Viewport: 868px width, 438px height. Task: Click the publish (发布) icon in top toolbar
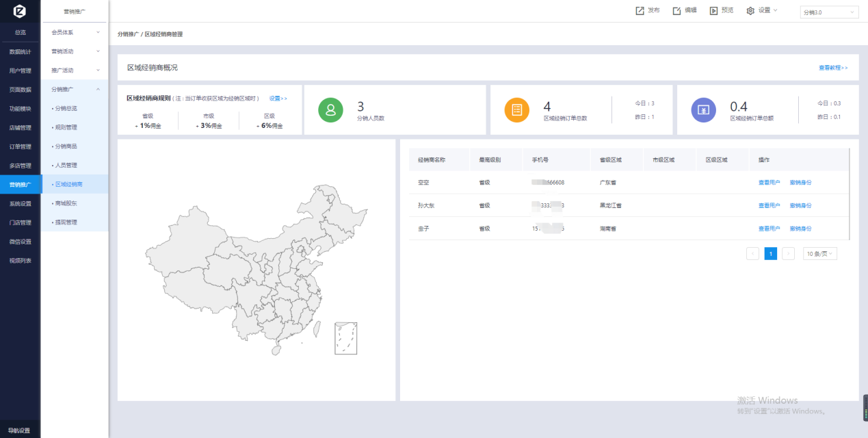click(640, 10)
